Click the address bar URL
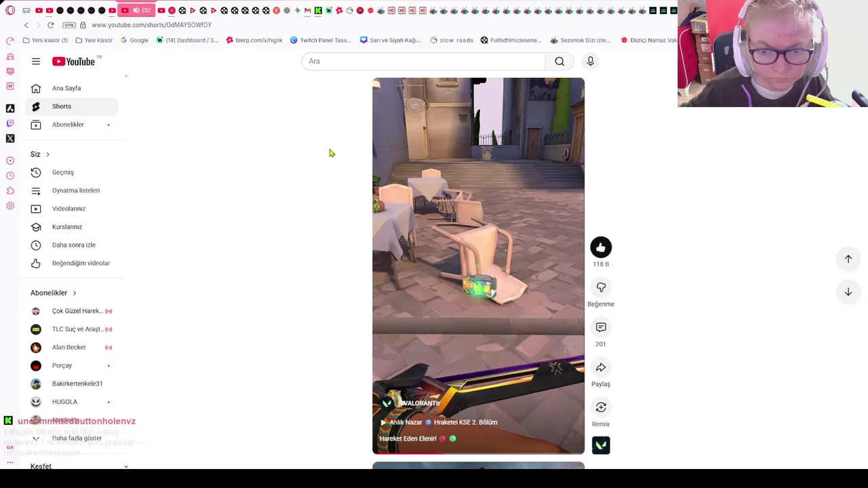 (151, 25)
